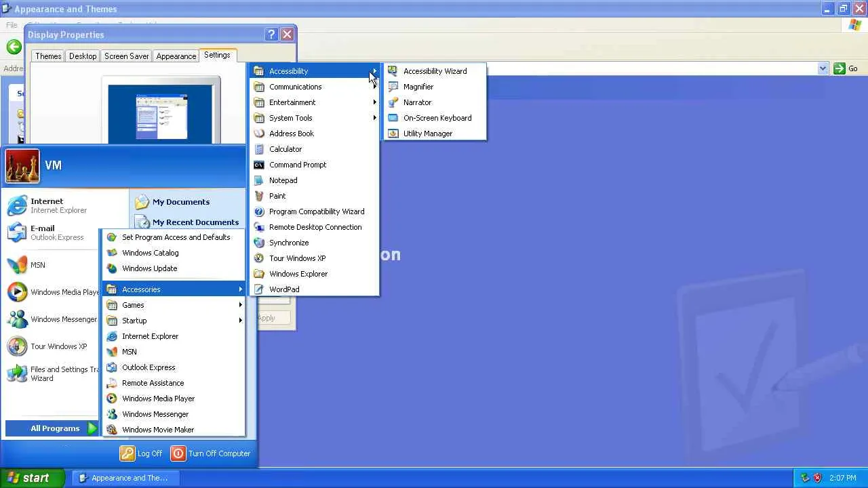Expand the Entertainment submenu
868x488 pixels.
(314, 102)
